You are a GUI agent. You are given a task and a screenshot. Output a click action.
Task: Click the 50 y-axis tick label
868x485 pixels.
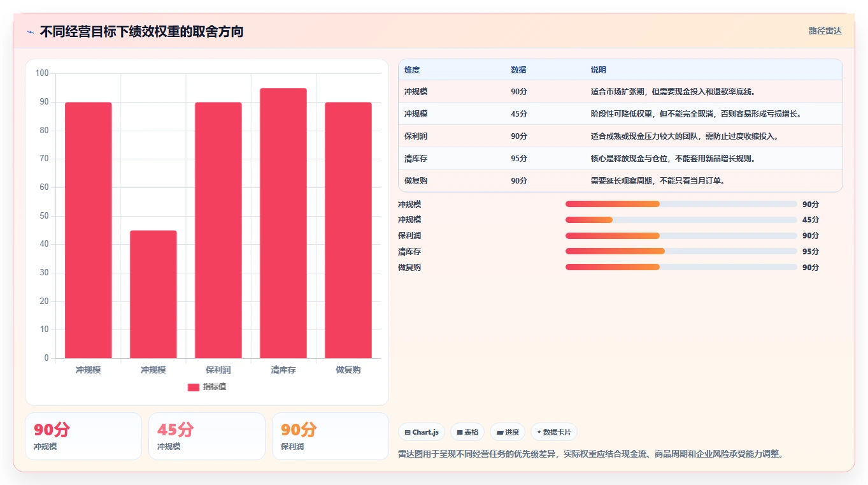pyautogui.click(x=44, y=216)
